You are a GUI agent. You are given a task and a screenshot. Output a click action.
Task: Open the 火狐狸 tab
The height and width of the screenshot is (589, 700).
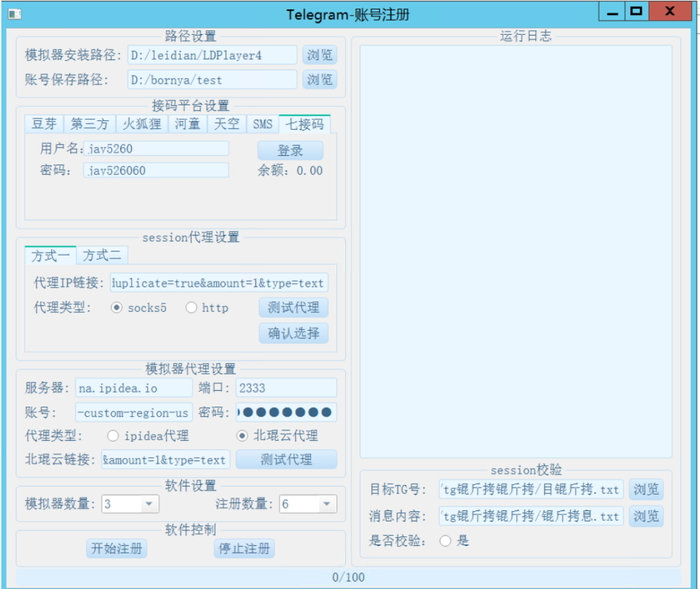[142, 124]
